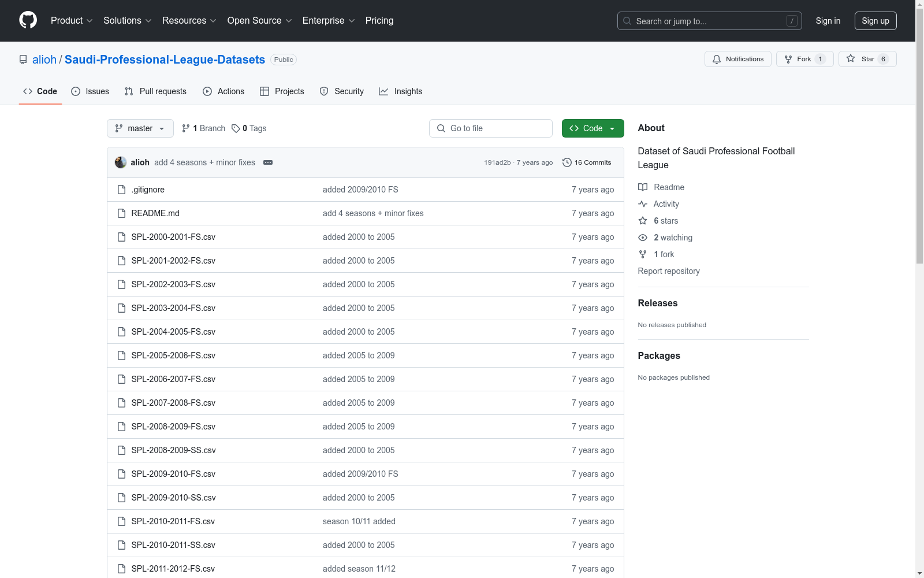Viewport: 924px width, 578px height.
Task: Expand the green Code dropdown button
Action: click(x=593, y=128)
